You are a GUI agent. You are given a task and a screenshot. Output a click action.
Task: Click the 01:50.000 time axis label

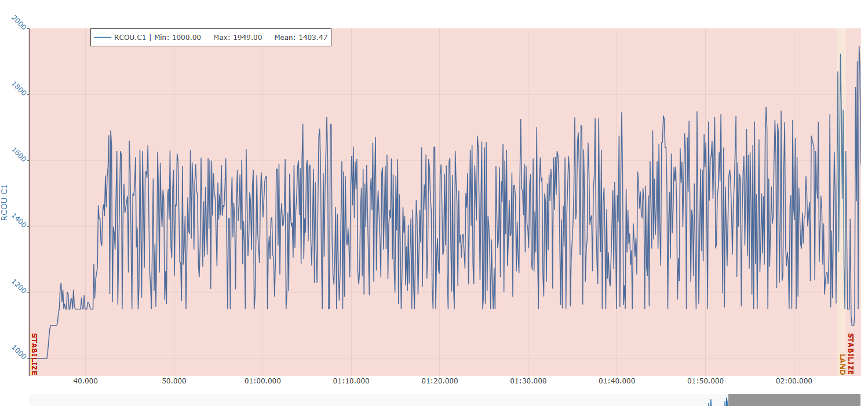click(x=705, y=381)
